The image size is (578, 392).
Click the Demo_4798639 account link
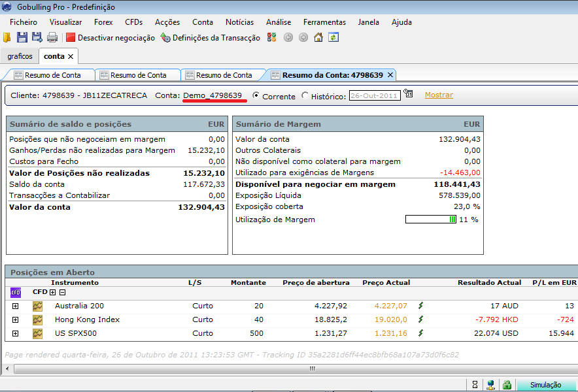click(x=212, y=95)
